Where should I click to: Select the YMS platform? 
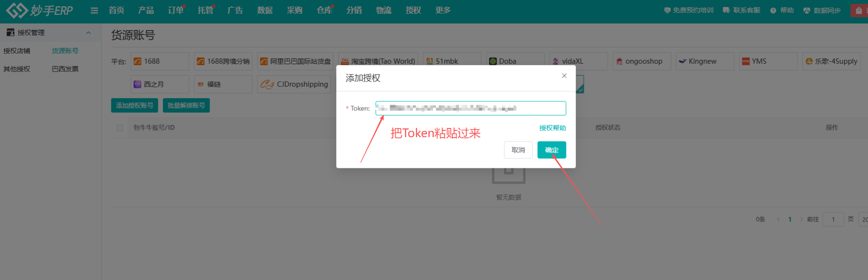pyautogui.click(x=768, y=61)
